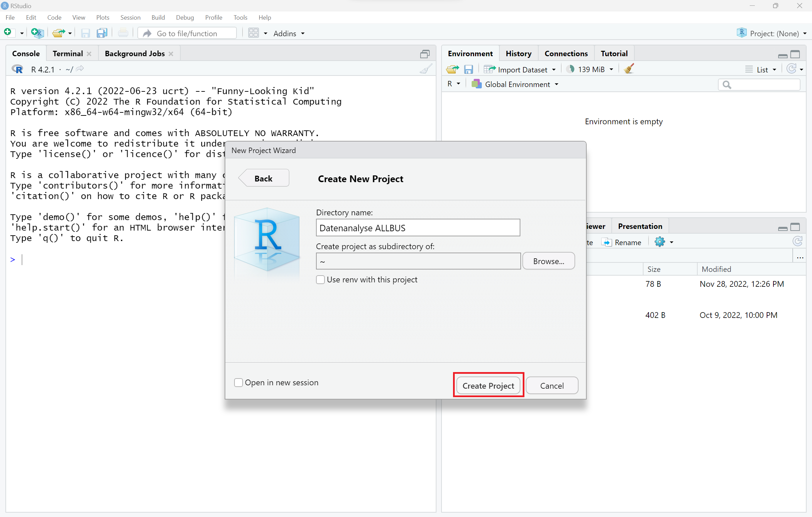Open the New File dropdown arrow

[x=22, y=34]
